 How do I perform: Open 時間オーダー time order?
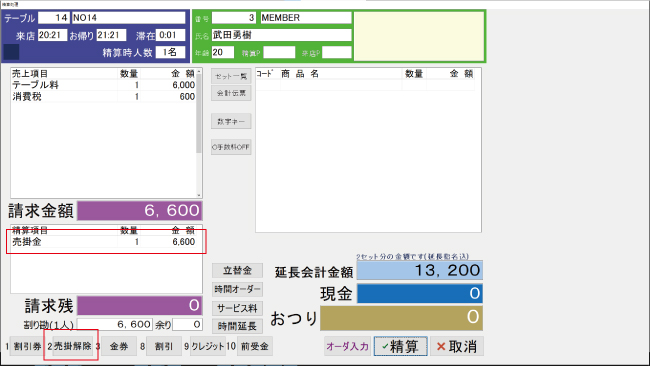237,289
